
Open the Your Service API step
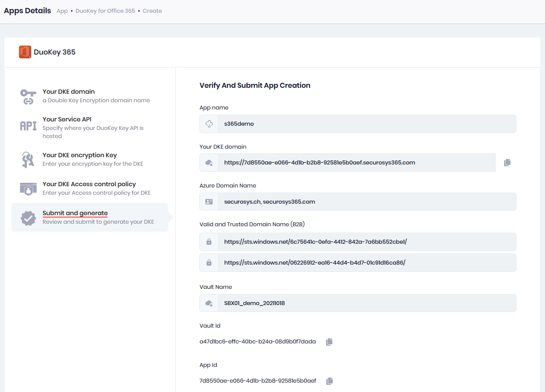(90, 127)
